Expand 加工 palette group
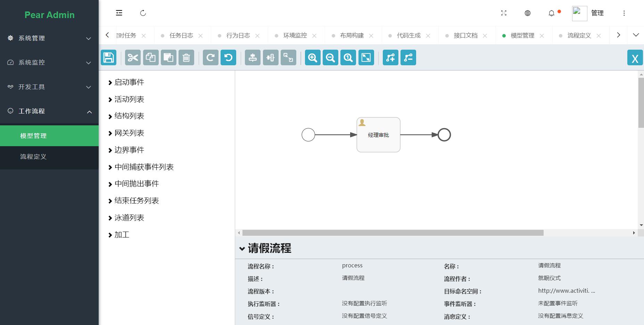The image size is (644, 325). (x=118, y=235)
